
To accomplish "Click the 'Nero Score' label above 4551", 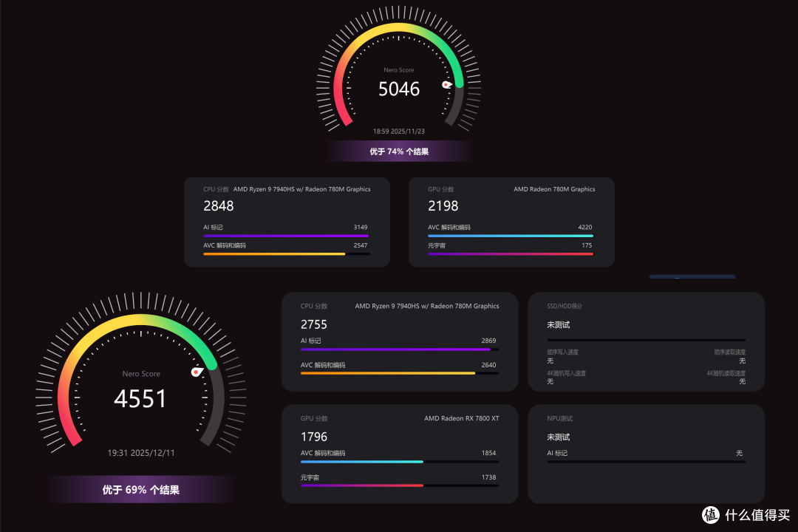I will 141,374.
